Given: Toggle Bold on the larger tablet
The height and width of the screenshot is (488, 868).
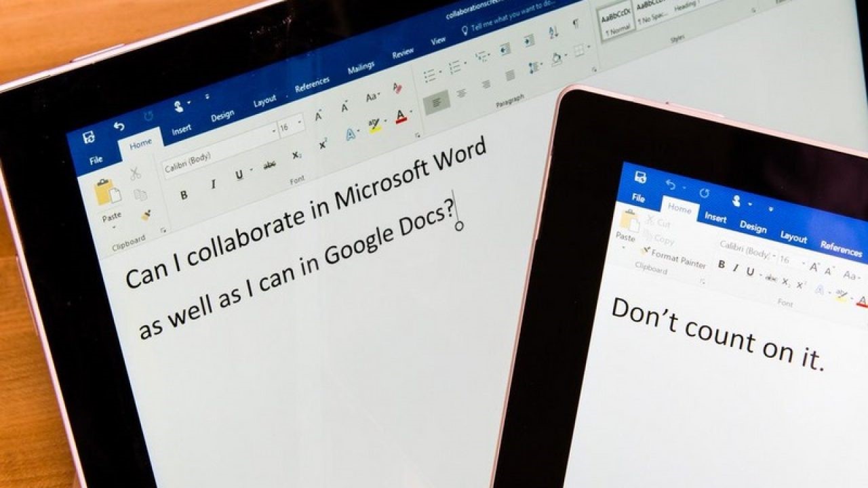Looking at the screenshot, I should click(x=184, y=195).
